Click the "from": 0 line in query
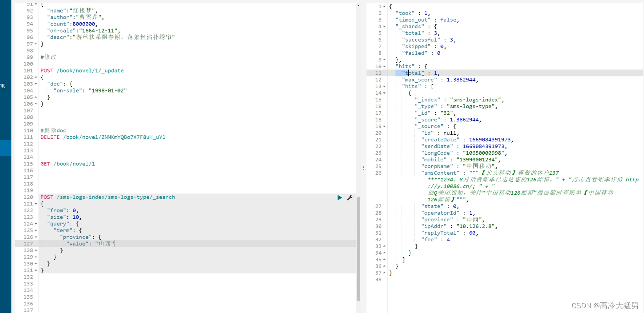 click(63, 210)
